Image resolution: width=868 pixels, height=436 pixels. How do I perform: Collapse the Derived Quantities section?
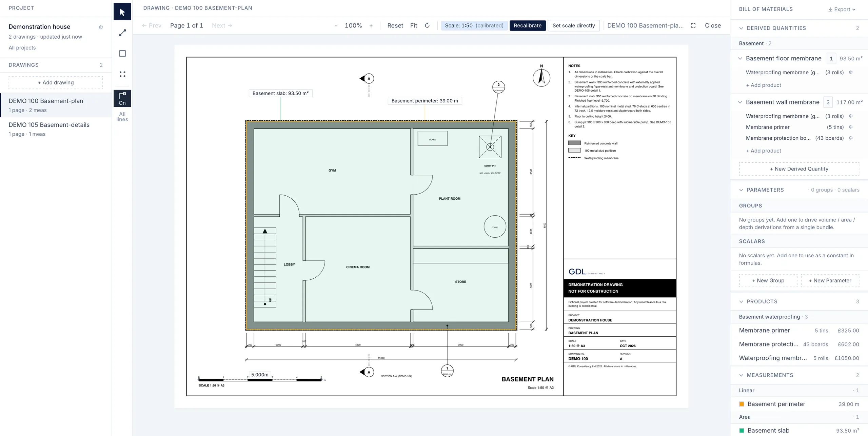(741, 28)
